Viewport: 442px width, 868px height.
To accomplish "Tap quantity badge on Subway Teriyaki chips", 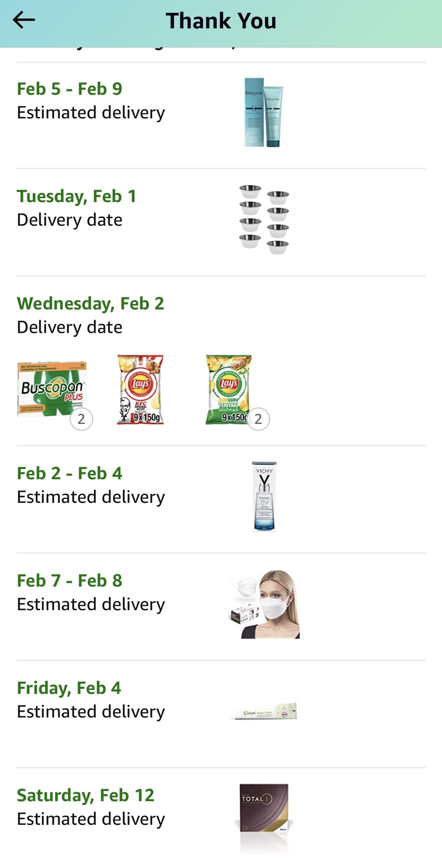I will (x=258, y=419).
